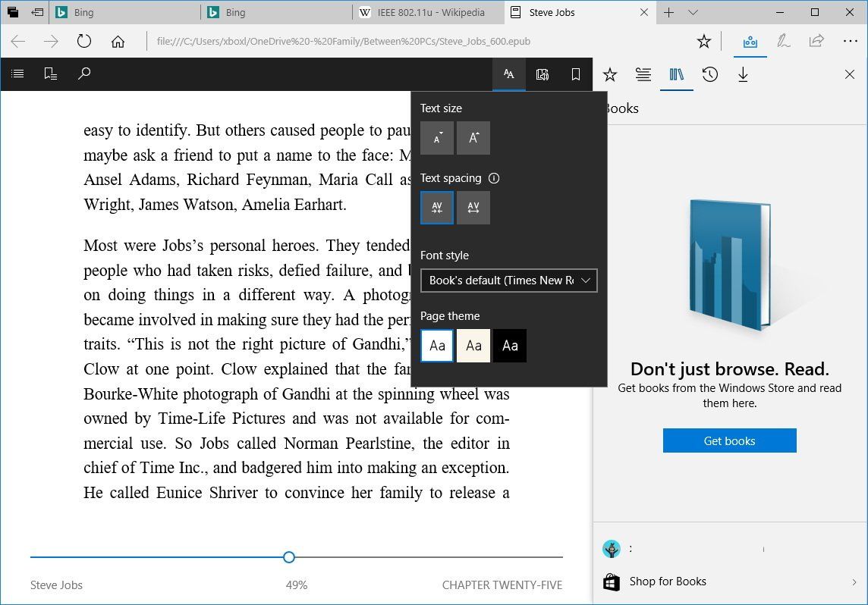The width and height of the screenshot is (868, 605).
Task: Select the wider text spacing option
Action: tap(473, 207)
